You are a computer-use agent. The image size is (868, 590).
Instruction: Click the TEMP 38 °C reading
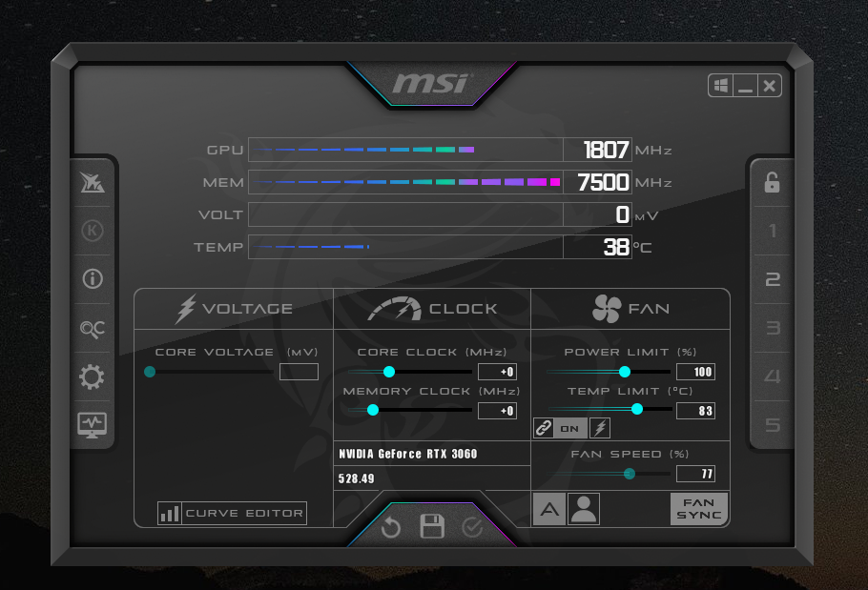pos(616,247)
